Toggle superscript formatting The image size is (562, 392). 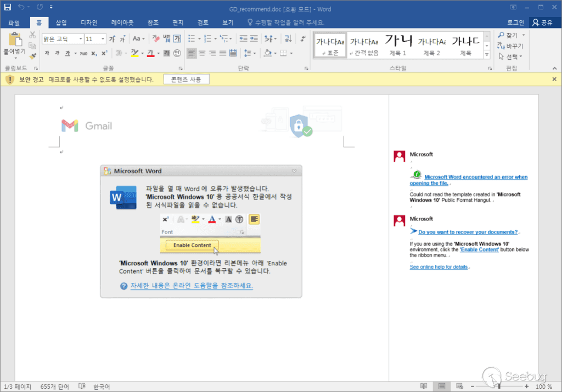click(104, 53)
